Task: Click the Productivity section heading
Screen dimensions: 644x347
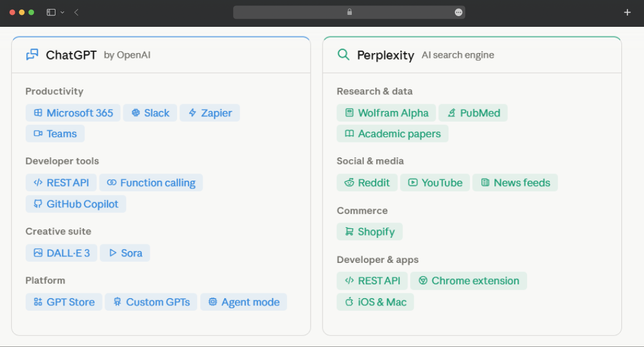Action: click(54, 91)
